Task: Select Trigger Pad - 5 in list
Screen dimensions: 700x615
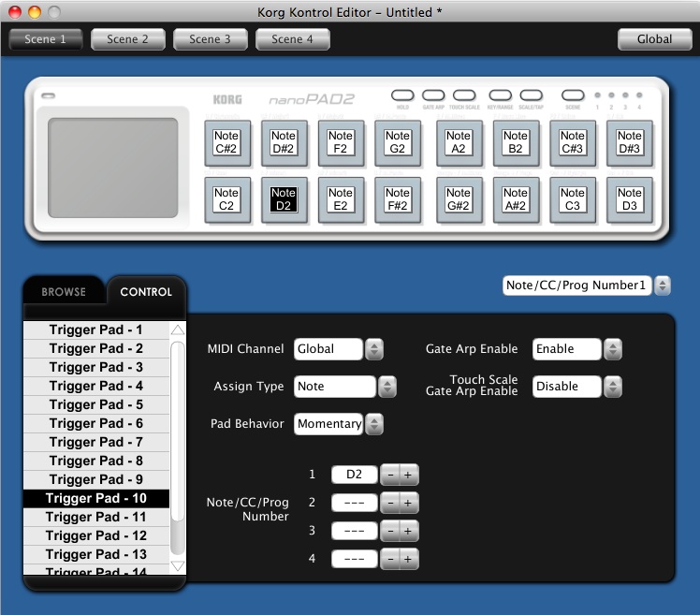Action: click(96, 404)
